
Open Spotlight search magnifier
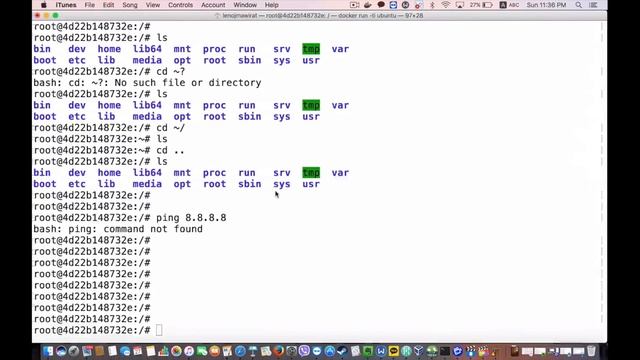click(578, 5)
